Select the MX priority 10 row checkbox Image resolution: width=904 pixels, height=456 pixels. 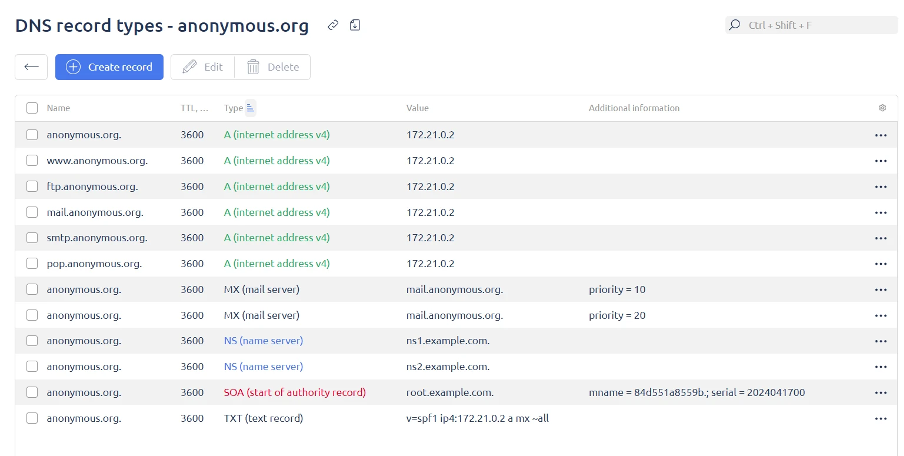32,289
